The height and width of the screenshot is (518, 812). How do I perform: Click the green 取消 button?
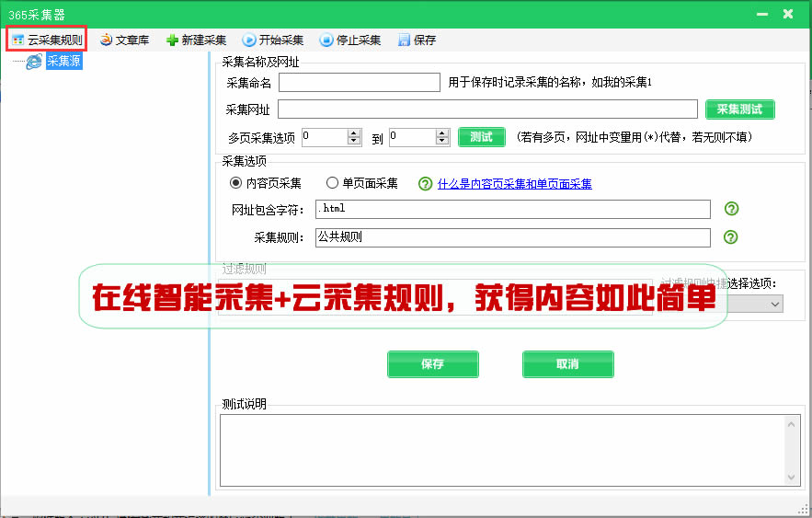coord(567,363)
